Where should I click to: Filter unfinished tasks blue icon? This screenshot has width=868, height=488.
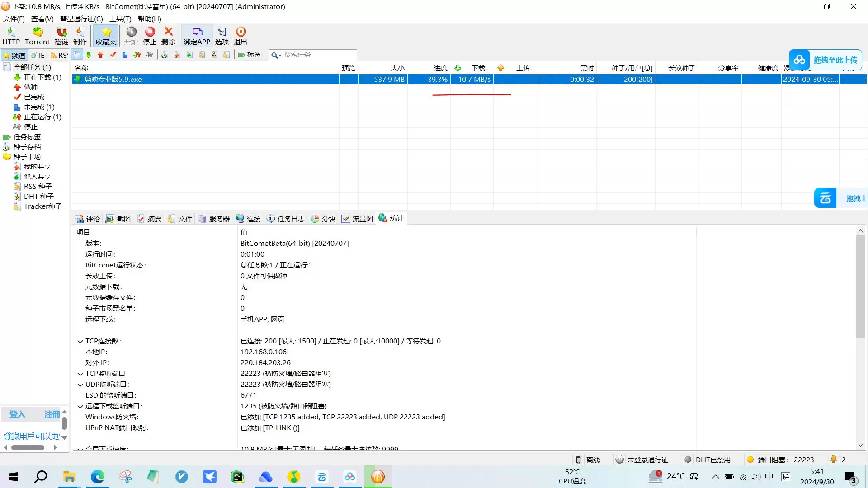(x=125, y=55)
